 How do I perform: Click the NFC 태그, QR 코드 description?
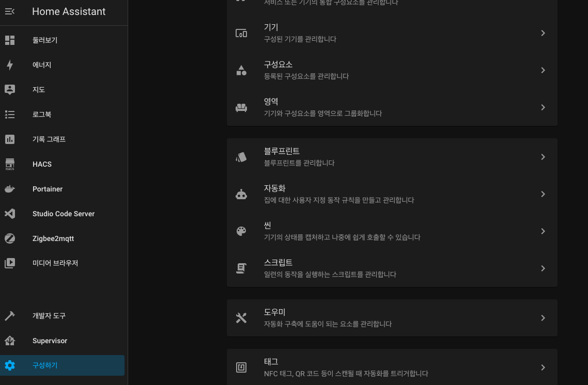346,374
